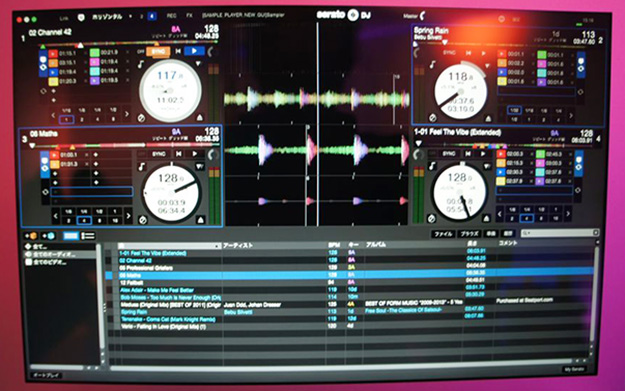
Task: Trigger red cue 02:05.3 on deck 4
Action: (x=501, y=154)
